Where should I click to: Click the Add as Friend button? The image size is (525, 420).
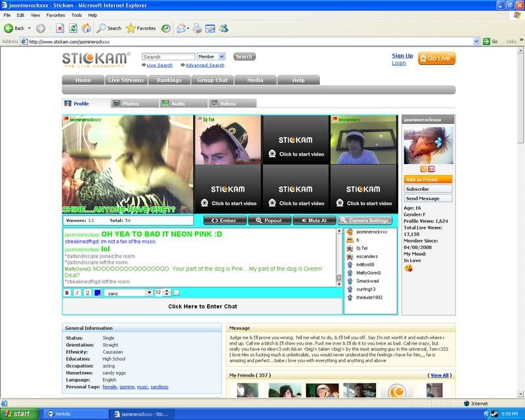point(428,180)
